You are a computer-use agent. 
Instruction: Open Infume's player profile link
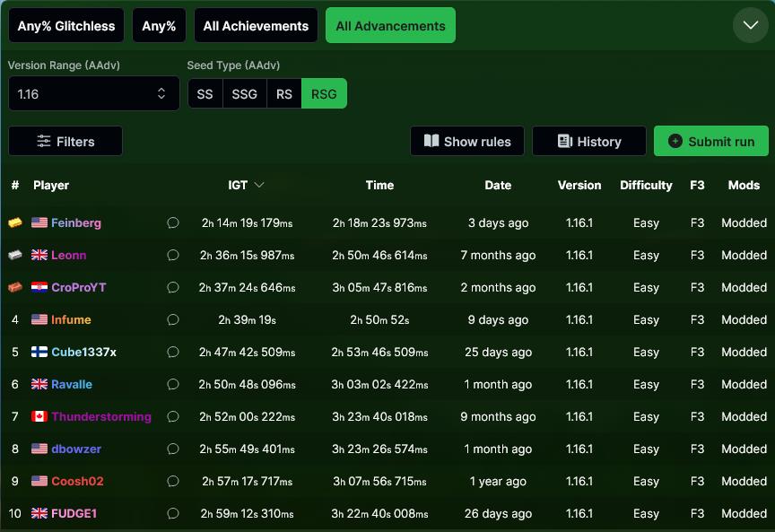[71, 320]
